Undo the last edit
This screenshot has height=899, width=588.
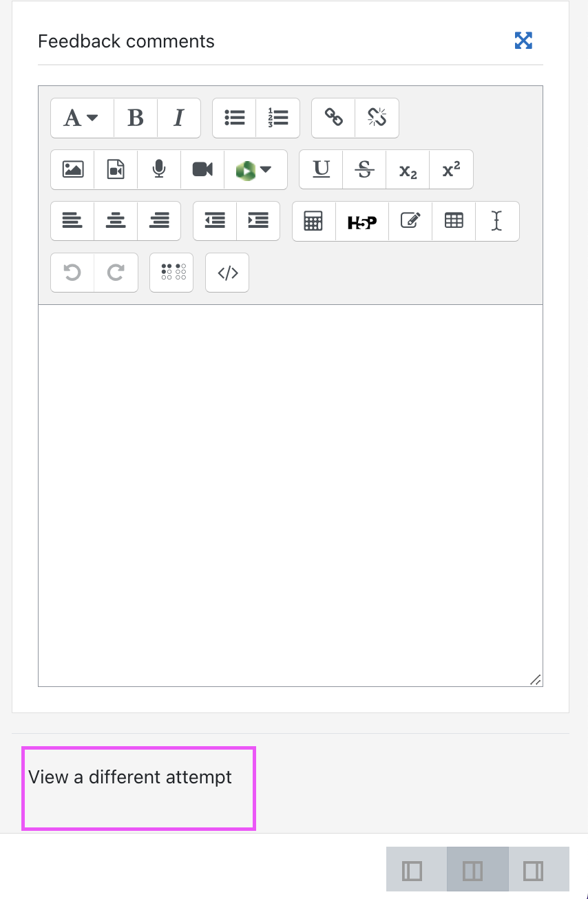coord(72,273)
